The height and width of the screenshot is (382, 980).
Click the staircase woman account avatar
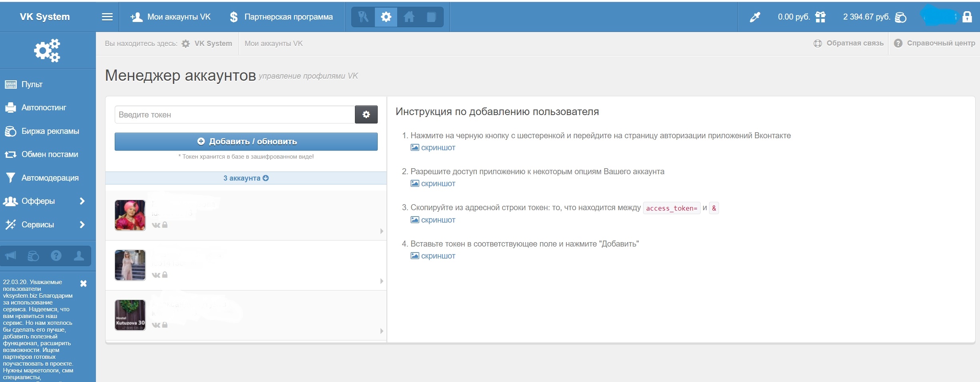pyautogui.click(x=130, y=265)
